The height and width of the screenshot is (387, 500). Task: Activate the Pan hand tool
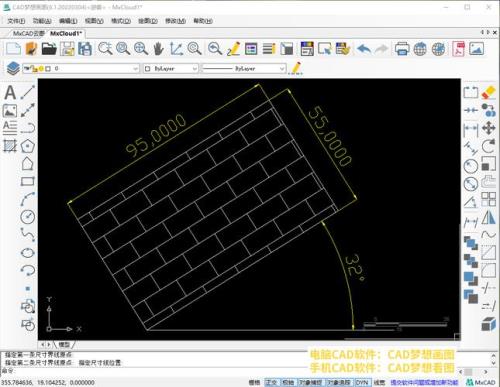pyautogui.click(x=159, y=49)
